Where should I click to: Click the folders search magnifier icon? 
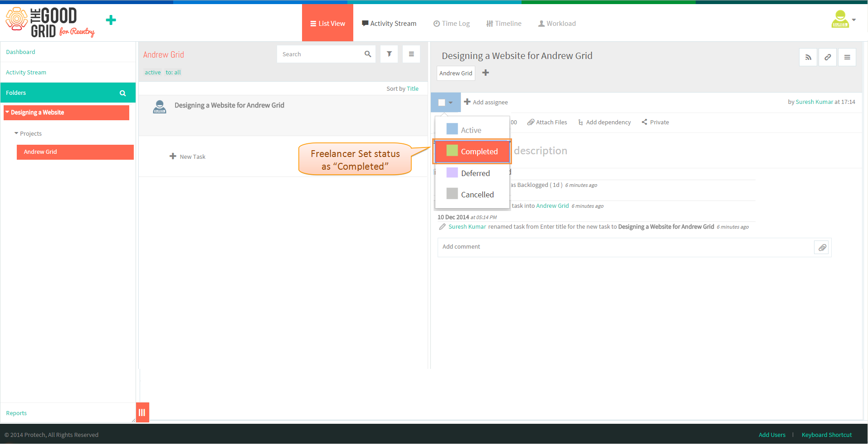point(122,93)
